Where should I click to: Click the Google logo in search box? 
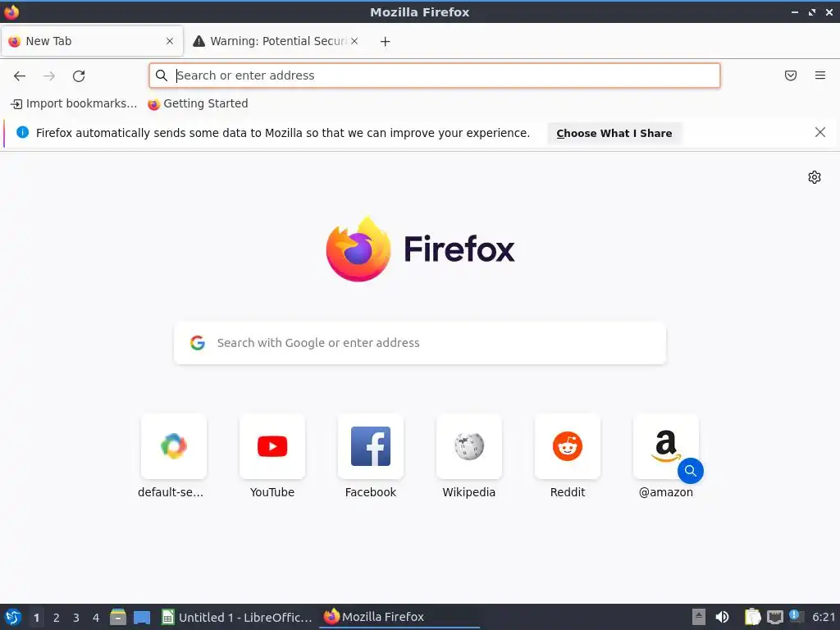(x=198, y=343)
